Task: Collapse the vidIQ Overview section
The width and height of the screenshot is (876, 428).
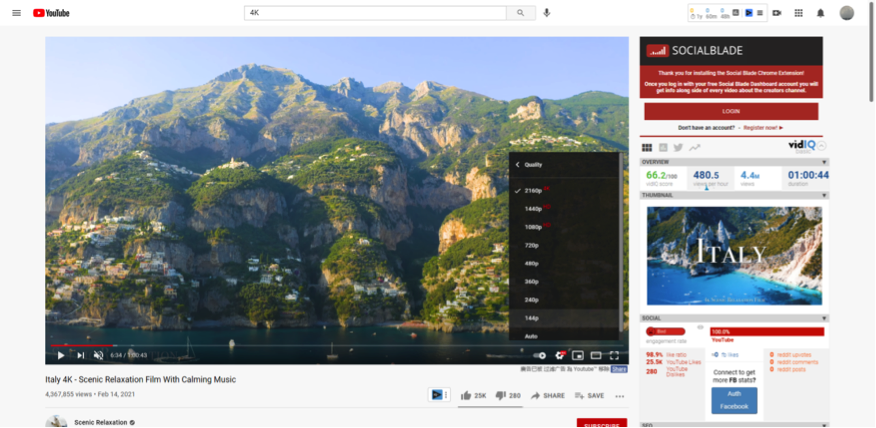Action: tap(825, 162)
